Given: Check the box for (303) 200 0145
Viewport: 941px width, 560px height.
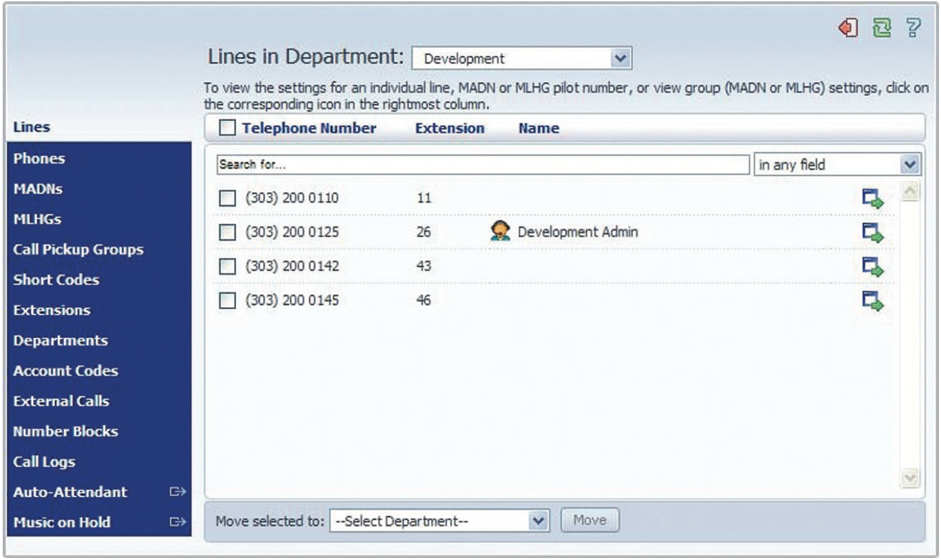Looking at the screenshot, I should [x=229, y=301].
